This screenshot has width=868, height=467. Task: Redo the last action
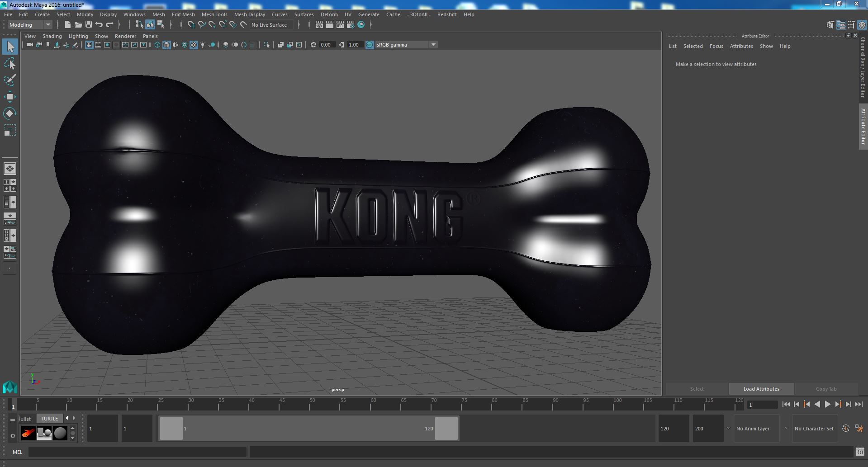tap(109, 24)
